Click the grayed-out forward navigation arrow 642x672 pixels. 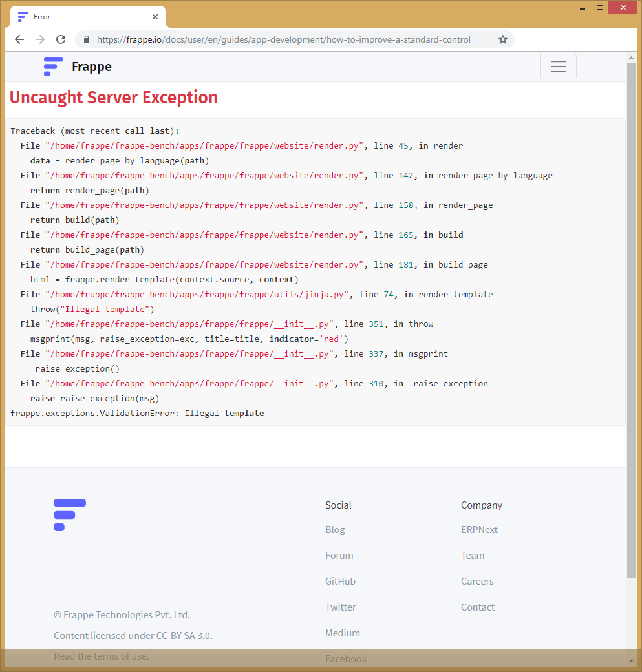coord(39,39)
